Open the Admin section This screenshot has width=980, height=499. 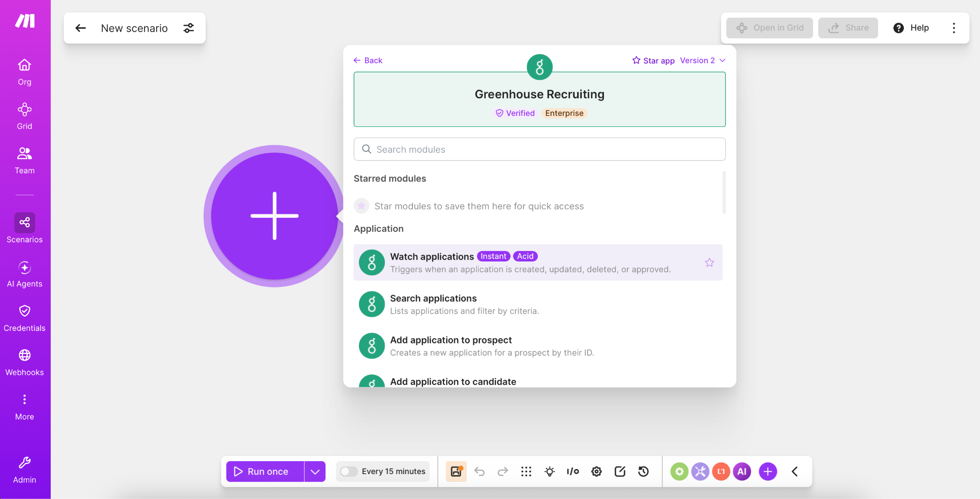click(24, 470)
